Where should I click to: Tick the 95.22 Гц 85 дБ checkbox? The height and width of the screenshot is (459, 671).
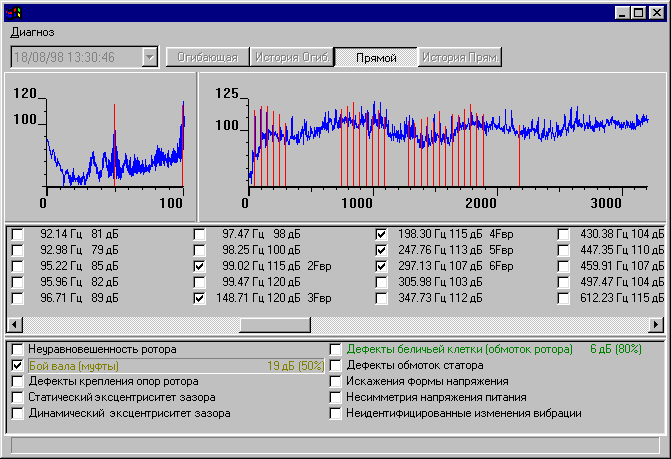click(x=18, y=267)
